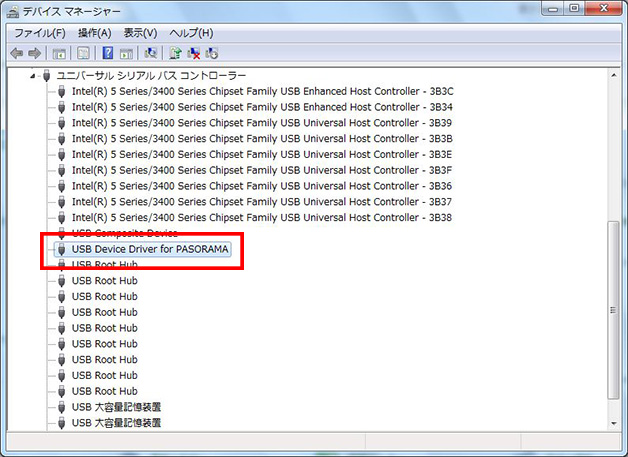Select Enhanced Host Controller - 3B34

262,107
